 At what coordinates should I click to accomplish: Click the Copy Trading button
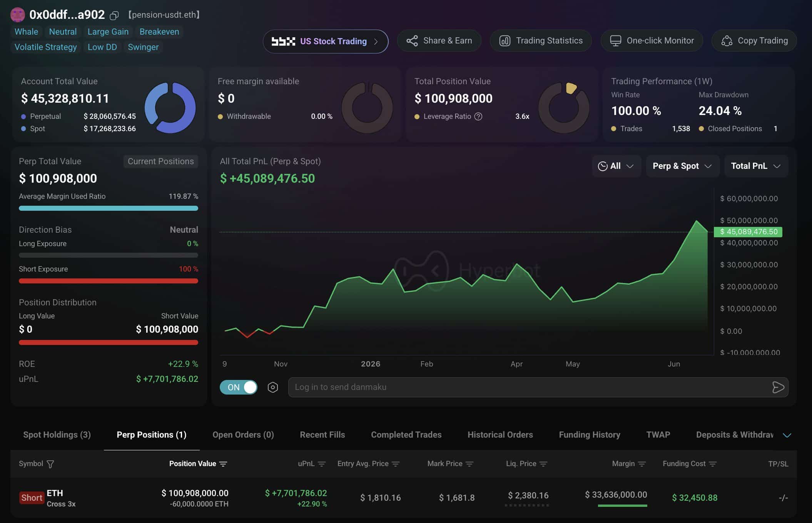[754, 41]
